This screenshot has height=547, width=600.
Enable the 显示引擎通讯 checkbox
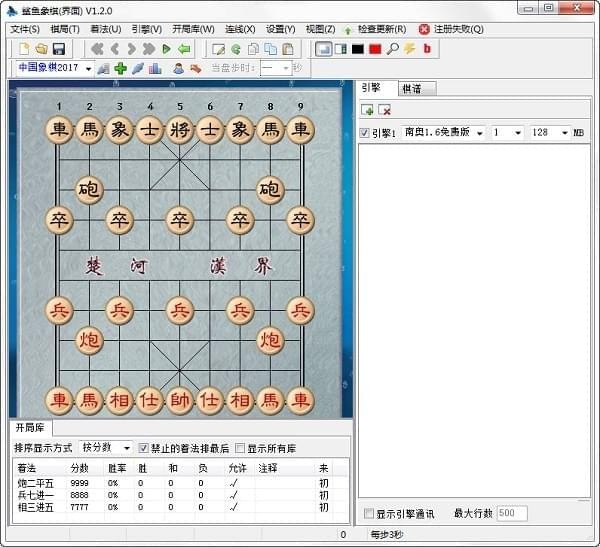[x=369, y=514]
